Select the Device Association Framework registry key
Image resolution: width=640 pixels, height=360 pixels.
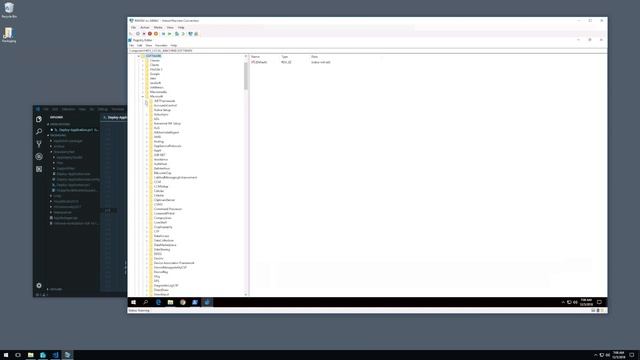point(174,263)
